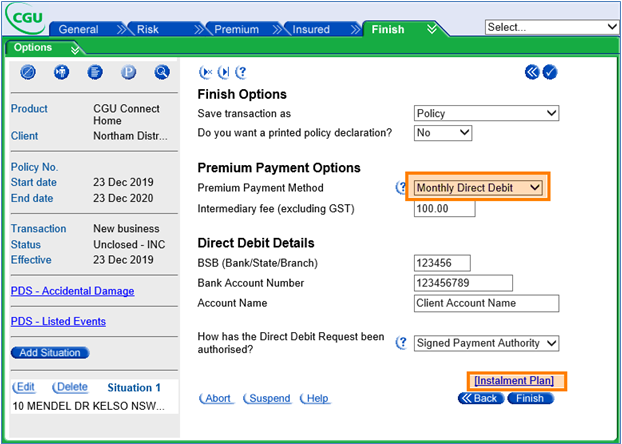Click the Intermediary fee input field
The image size is (622, 444).
(444, 209)
